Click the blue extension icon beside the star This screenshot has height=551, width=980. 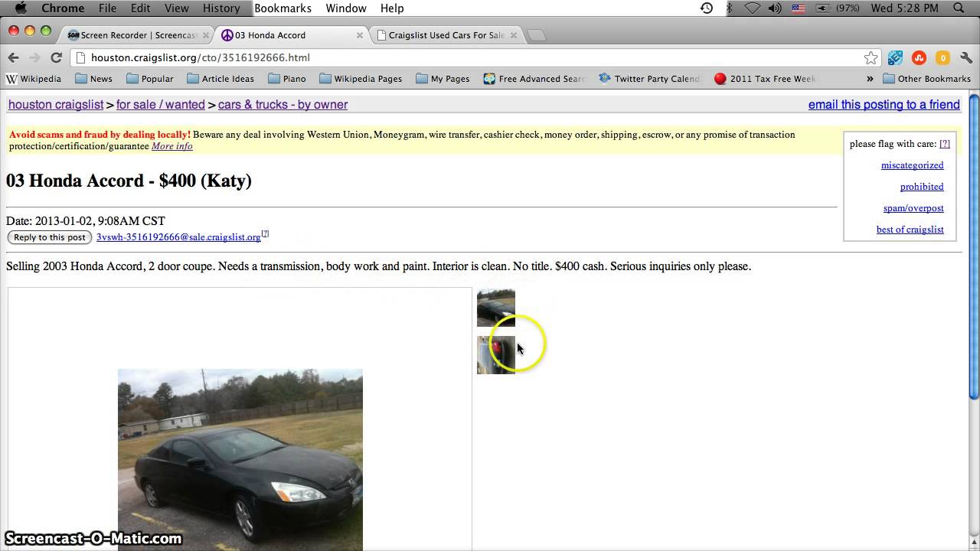click(895, 57)
